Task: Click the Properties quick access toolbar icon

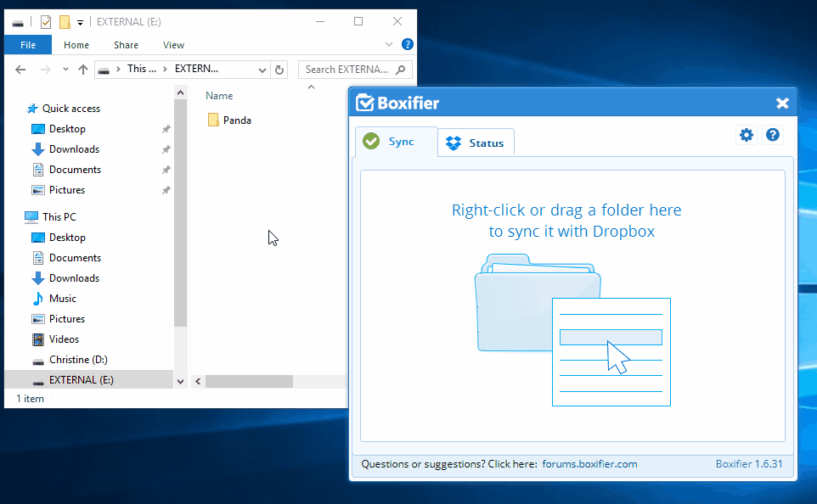Action: click(x=46, y=22)
